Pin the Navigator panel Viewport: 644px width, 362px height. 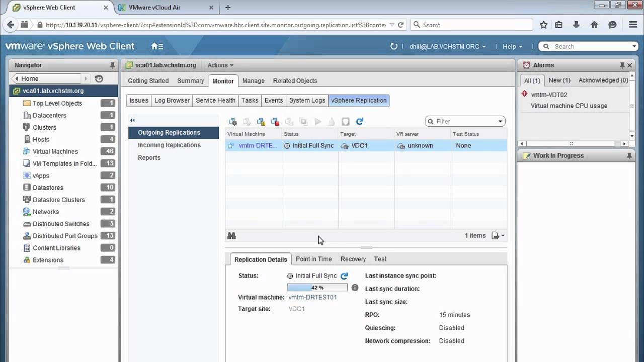(x=112, y=65)
